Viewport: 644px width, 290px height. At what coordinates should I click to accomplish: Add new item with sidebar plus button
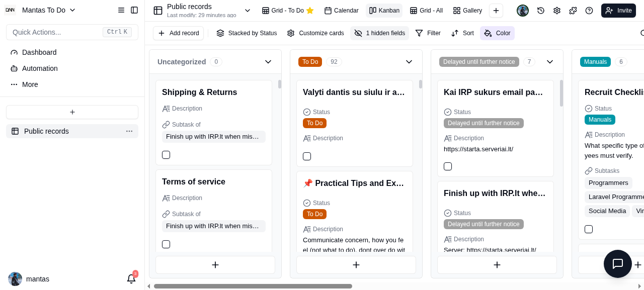coord(72,112)
